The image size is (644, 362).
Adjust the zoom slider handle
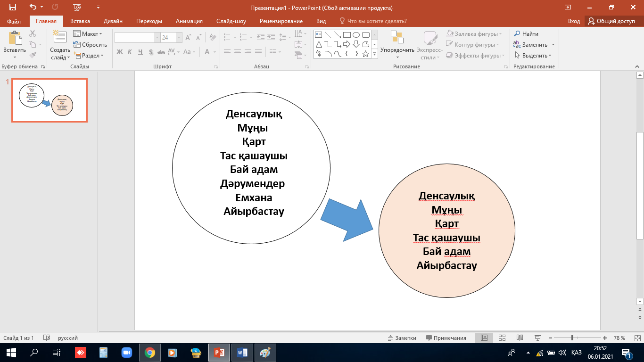pyautogui.click(x=572, y=338)
